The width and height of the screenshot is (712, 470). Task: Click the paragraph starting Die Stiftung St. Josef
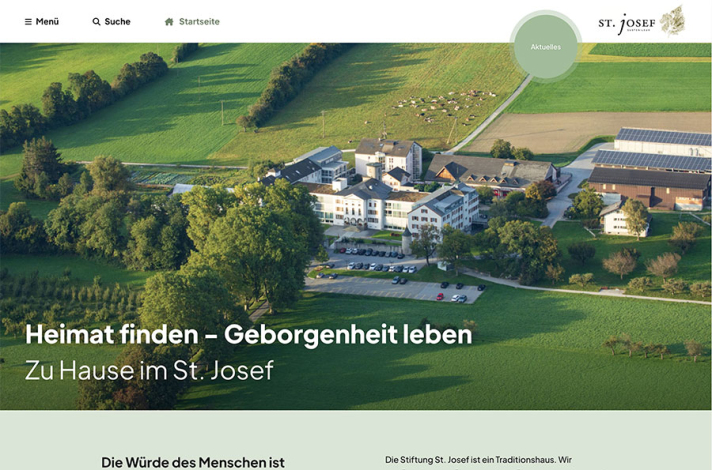tap(478, 460)
